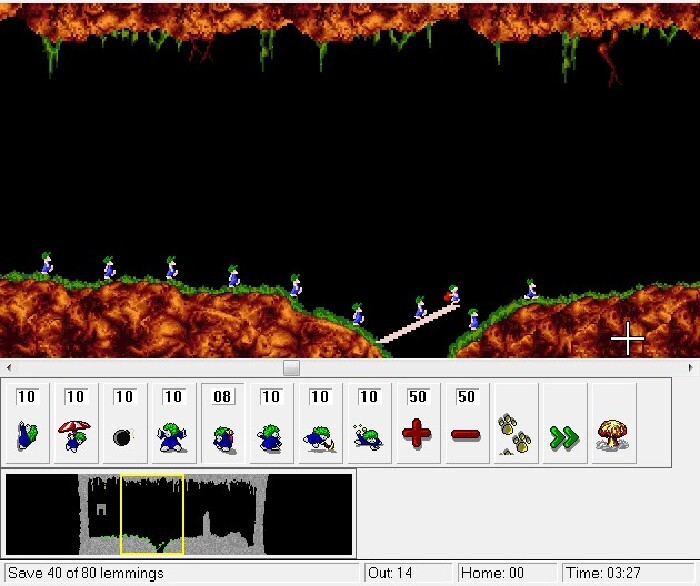Choose the Basher skill

click(270, 424)
